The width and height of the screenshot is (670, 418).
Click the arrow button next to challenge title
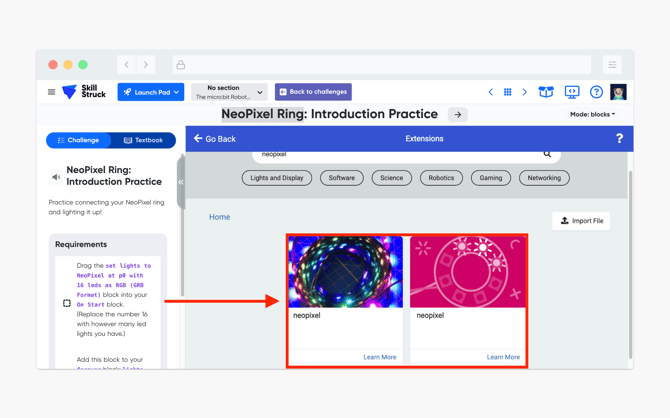(x=458, y=115)
